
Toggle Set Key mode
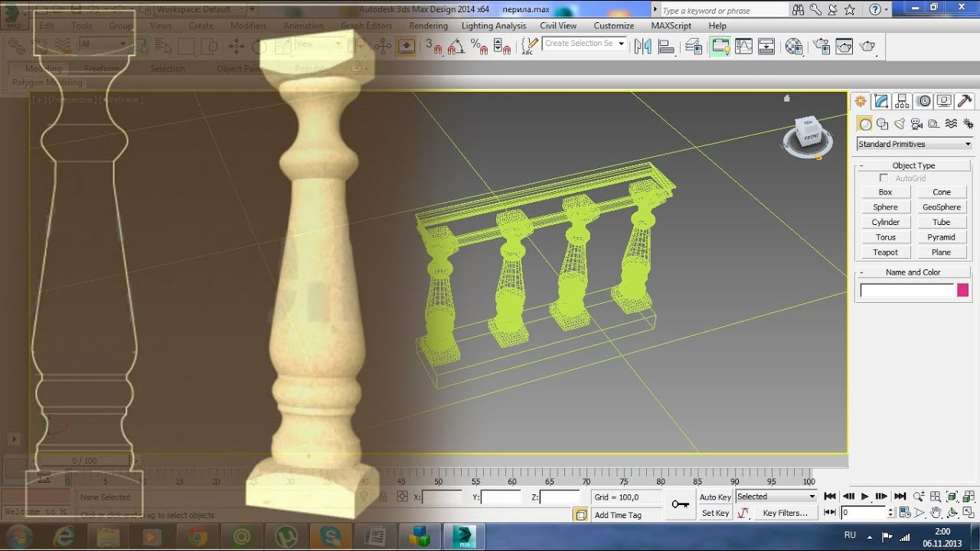(x=715, y=513)
